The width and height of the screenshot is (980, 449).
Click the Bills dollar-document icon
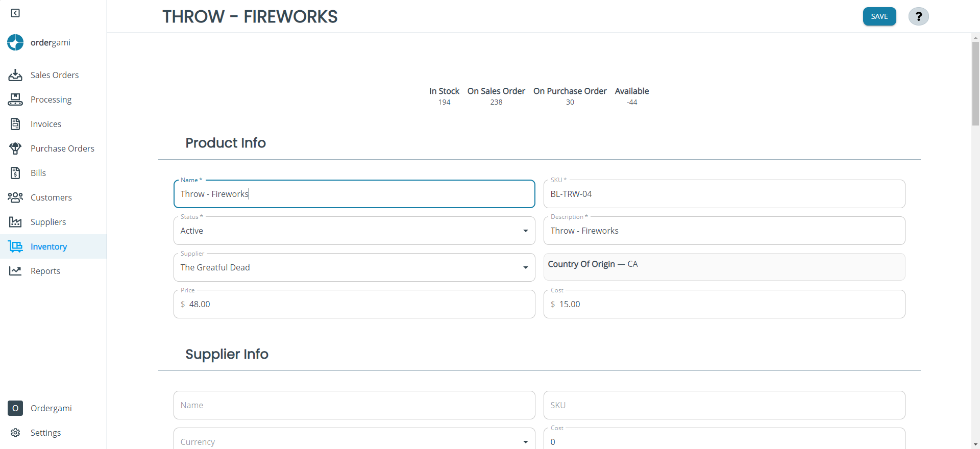point(15,173)
